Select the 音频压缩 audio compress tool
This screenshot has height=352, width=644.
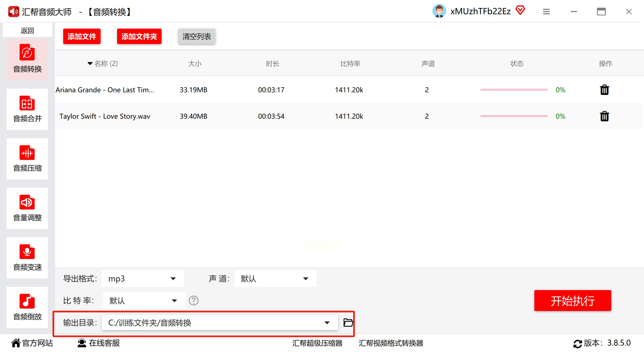click(27, 159)
